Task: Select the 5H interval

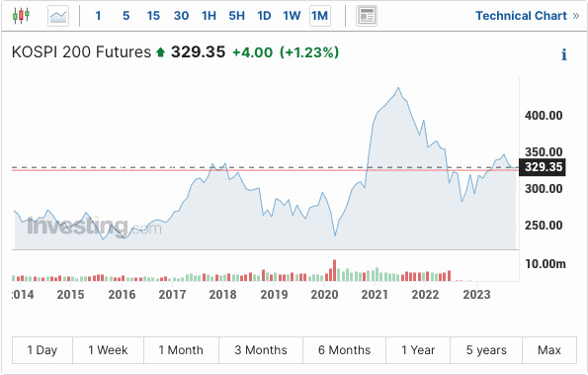Action: pos(236,16)
